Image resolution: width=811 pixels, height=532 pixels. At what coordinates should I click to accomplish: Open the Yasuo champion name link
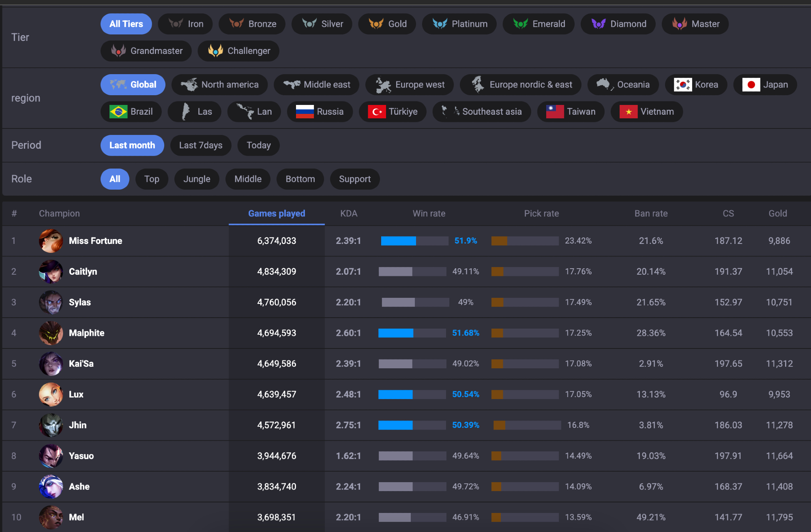pos(81,456)
